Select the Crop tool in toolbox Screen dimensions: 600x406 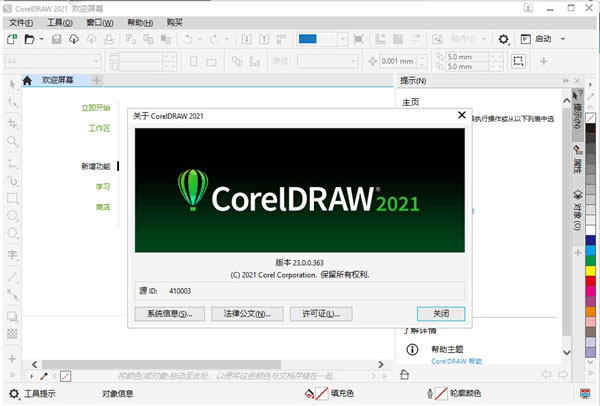pyautogui.click(x=13, y=123)
